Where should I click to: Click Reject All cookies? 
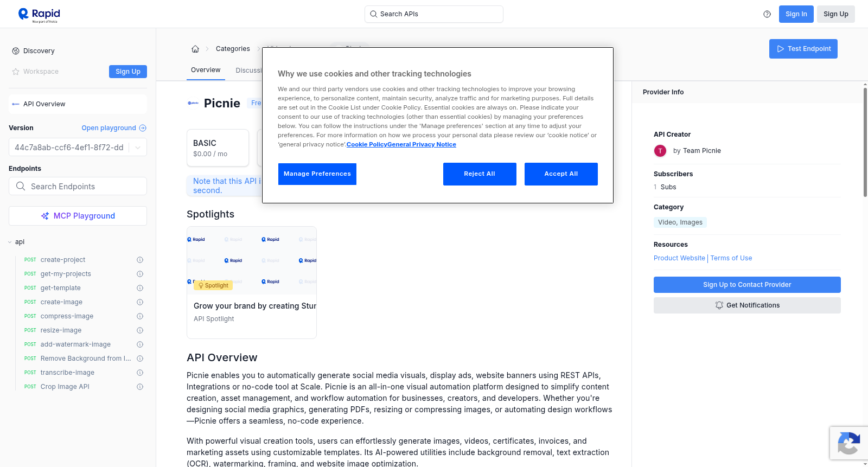480,174
